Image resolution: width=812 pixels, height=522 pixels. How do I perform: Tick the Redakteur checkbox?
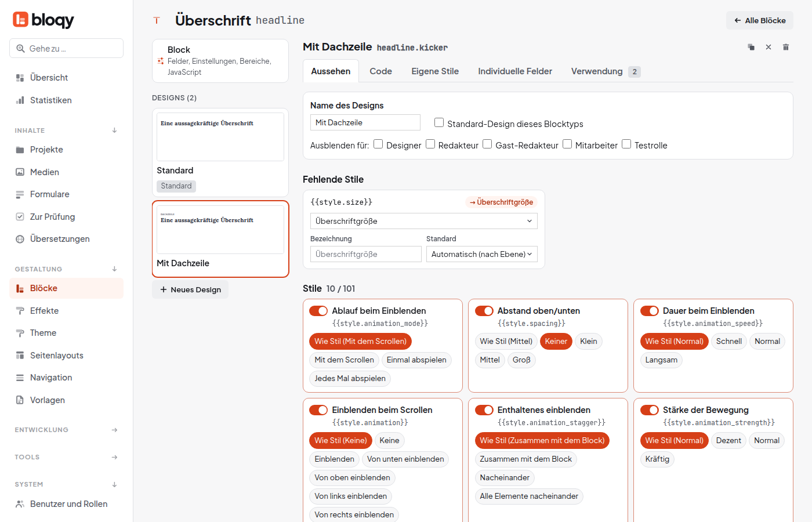click(x=430, y=144)
